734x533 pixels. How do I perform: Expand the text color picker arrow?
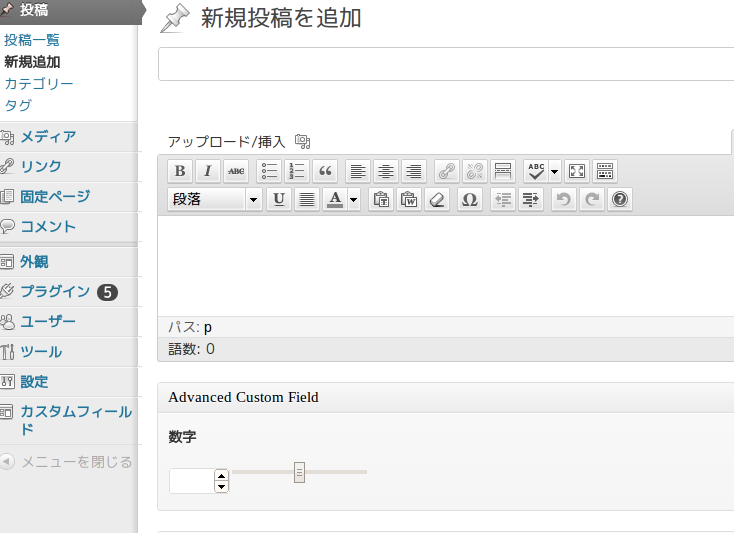tap(354, 199)
